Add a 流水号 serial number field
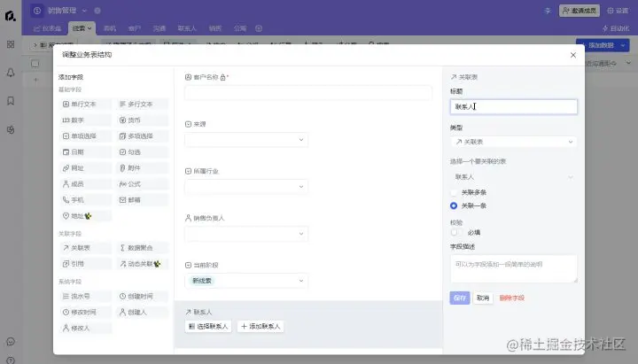Screen dimensions: 638x364 pyautogui.click(x=85, y=296)
